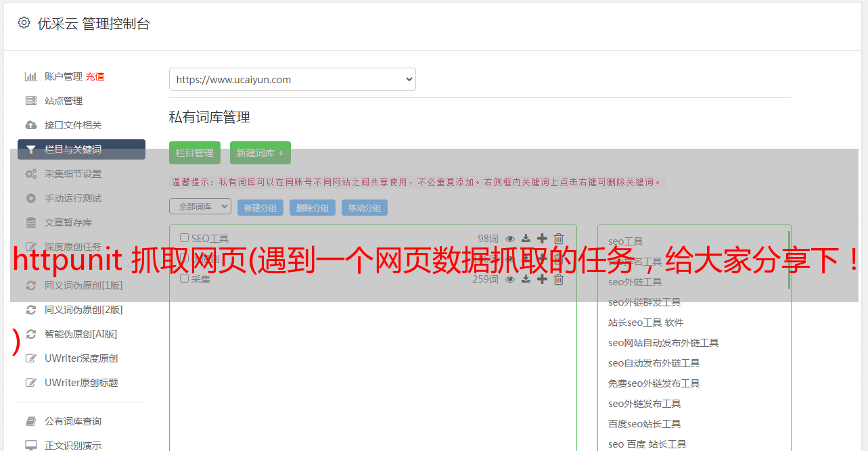Select UWriter原创标题 in the sidebar
This screenshot has width=868, height=451.
[x=81, y=383]
